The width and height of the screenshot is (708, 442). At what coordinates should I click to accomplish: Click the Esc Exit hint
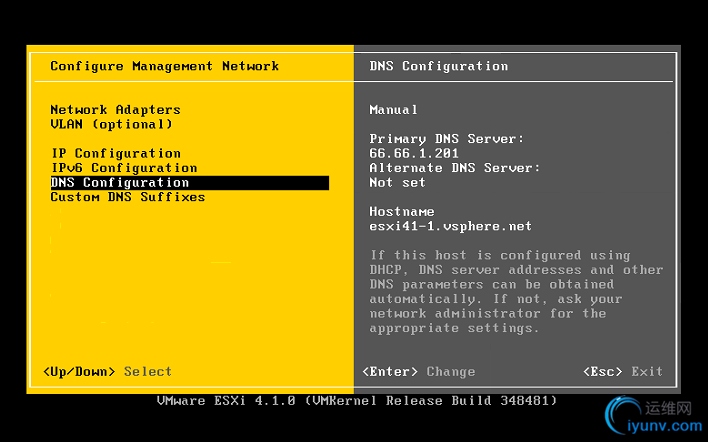[623, 372]
